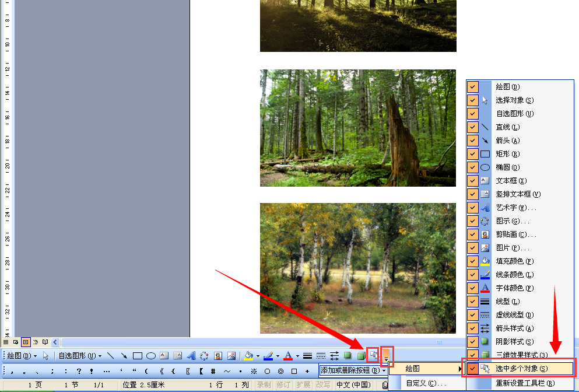Image resolution: width=579 pixels, height=392 pixels.
Task: Click 重新设置工具栏(R) menu item
Action: click(x=520, y=383)
